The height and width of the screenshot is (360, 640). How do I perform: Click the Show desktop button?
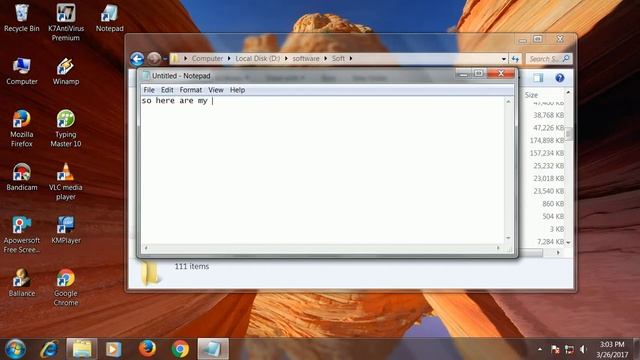click(636, 349)
